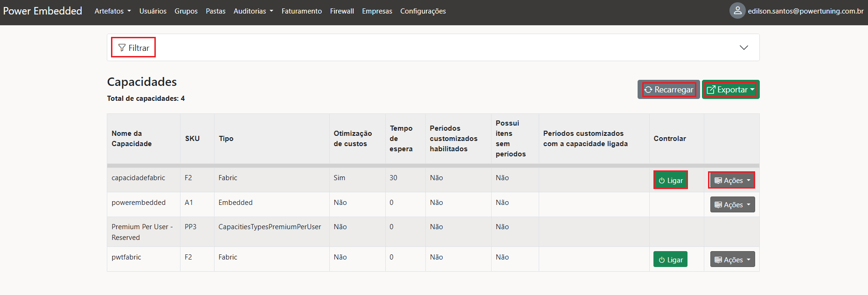This screenshot has height=295, width=868.
Task: Open the Firewall menu item
Action: click(342, 11)
